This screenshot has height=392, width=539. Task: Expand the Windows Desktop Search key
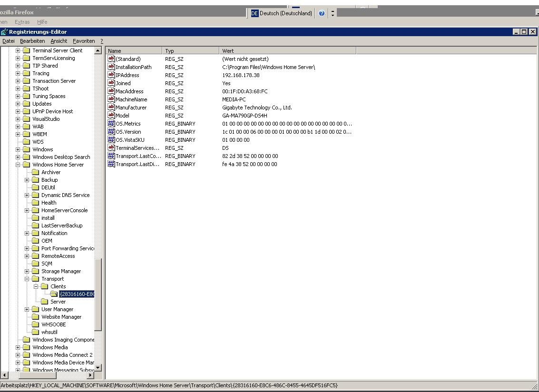[18, 157]
